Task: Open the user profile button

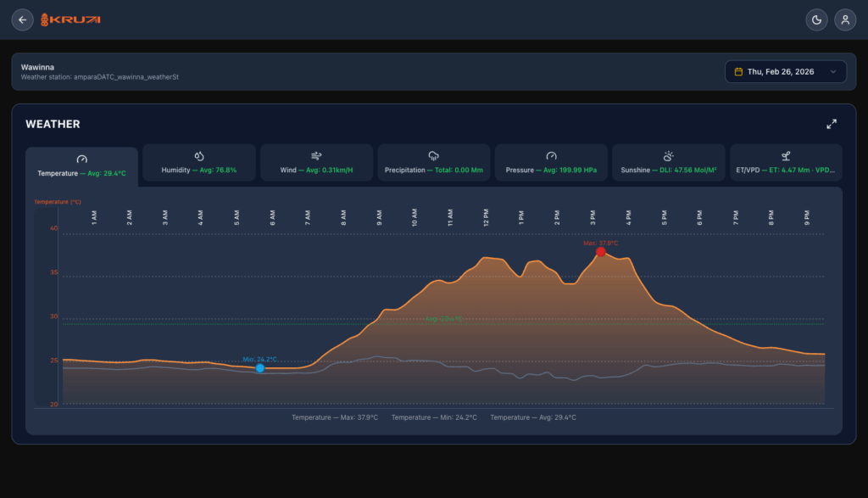Action: [x=845, y=19]
